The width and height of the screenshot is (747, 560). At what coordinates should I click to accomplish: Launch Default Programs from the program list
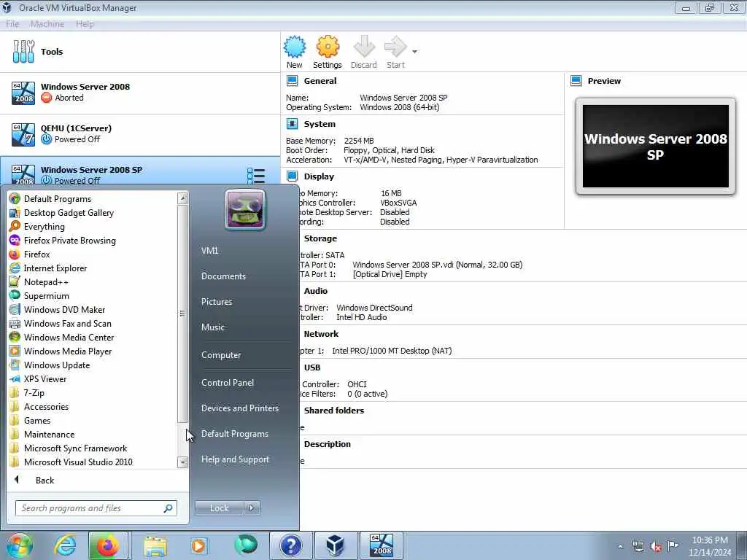click(93, 198)
